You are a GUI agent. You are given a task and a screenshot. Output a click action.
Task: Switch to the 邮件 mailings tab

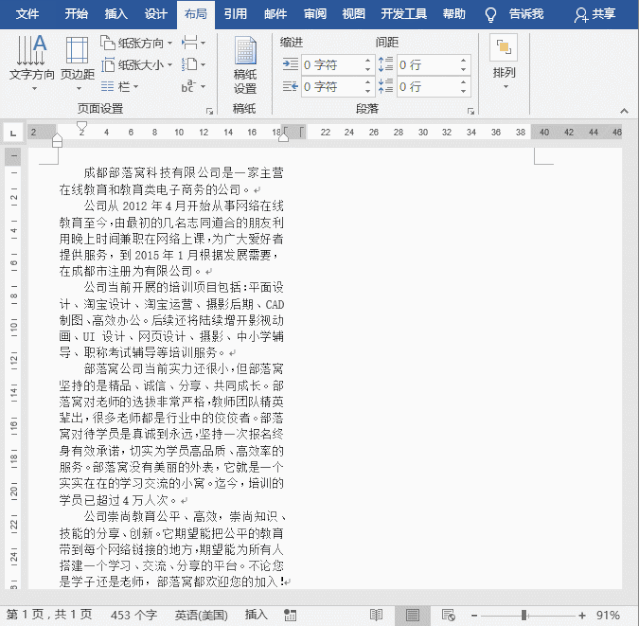coord(275,14)
